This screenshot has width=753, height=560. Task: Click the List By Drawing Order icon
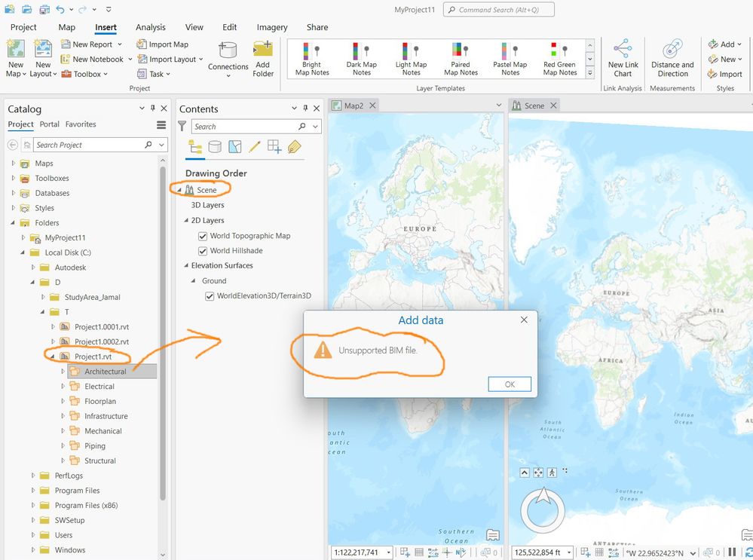pos(195,146)
